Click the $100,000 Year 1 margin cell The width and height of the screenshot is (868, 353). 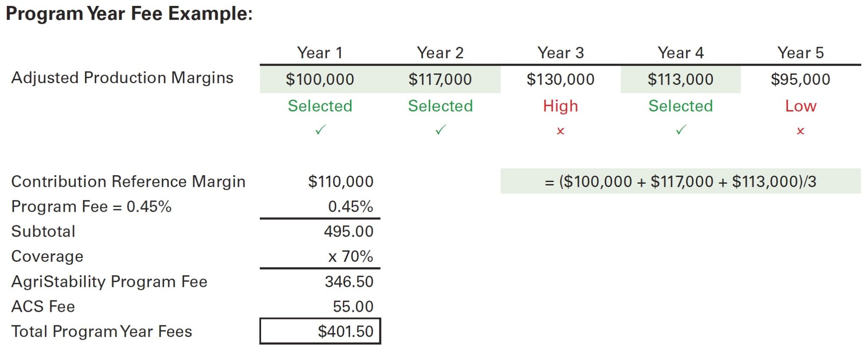click(x=320, y=79)
